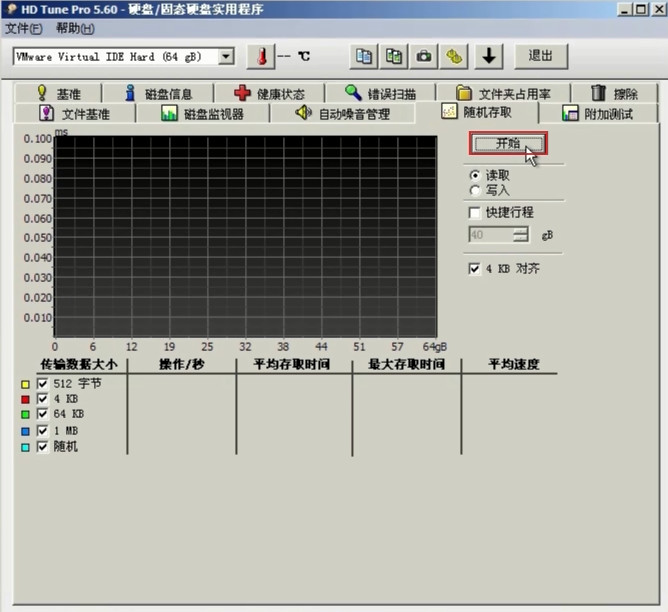Click the blue info icon for 磁盘信息
Image resolution: width=668 pixels, height=612 pixels.
click(x=130, y=92)
